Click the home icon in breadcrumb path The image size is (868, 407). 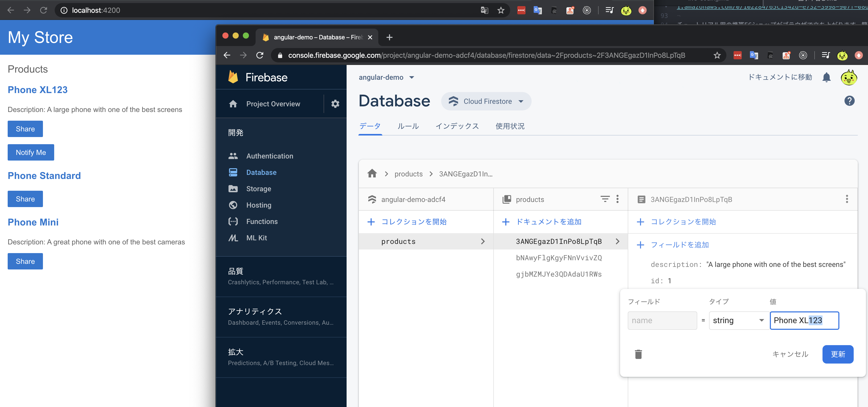[372, 174]
